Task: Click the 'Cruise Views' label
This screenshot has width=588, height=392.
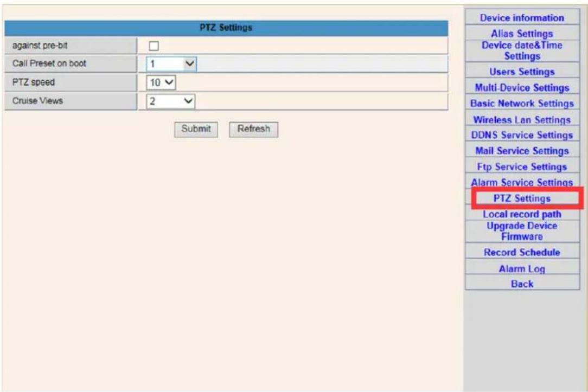Action: pos(37,100)
